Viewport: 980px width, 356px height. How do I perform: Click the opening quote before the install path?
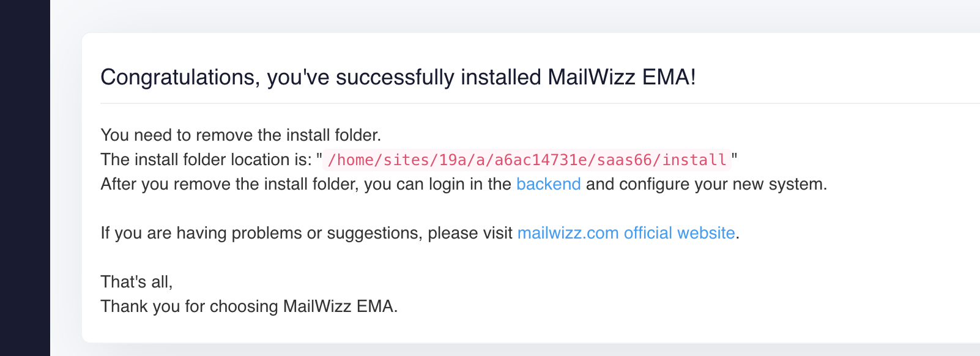pyautogui.click(x=319, y=157)
